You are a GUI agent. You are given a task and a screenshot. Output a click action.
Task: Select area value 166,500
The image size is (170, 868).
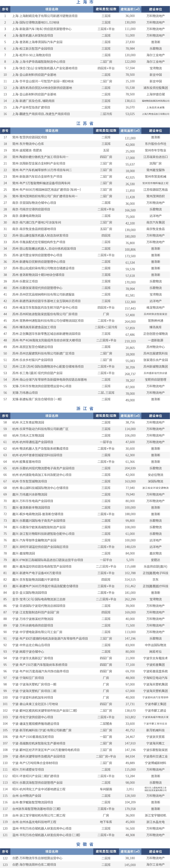(x=130, y=210)
